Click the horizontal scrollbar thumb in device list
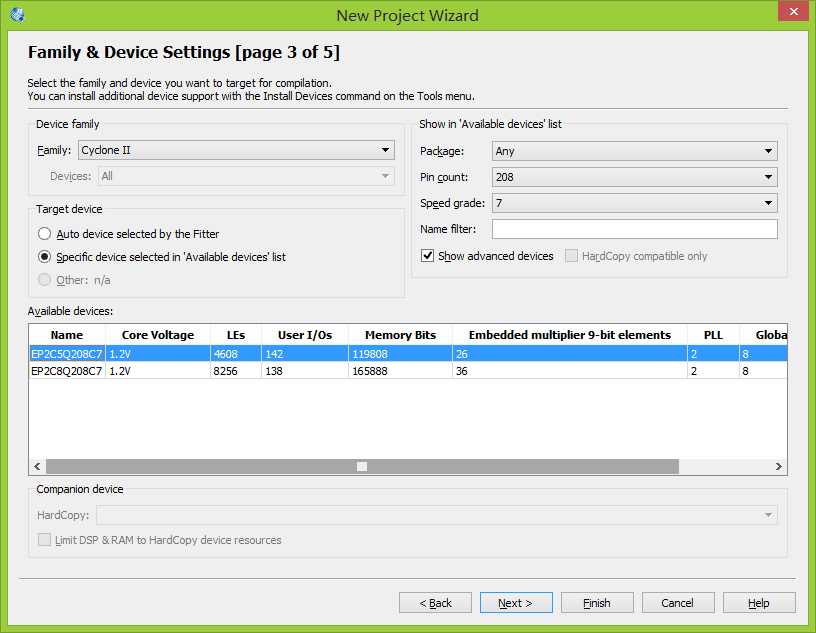Screen dimensions: 816x633 (362, 466)
